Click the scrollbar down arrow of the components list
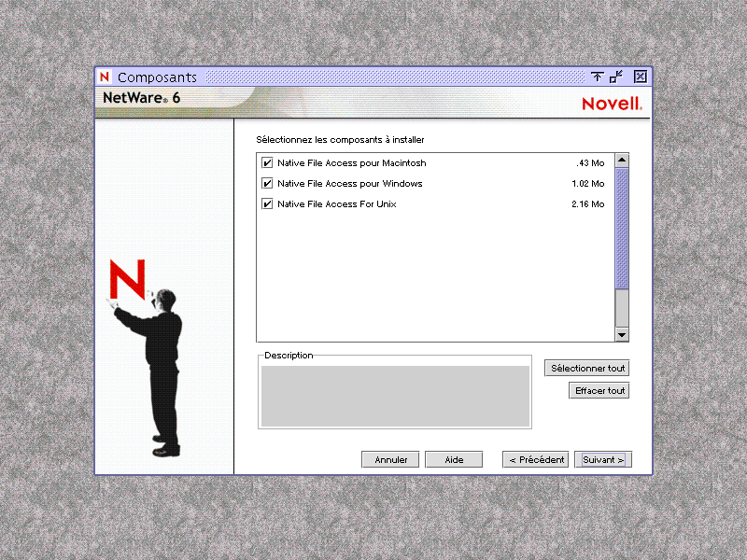 click(621, 335)
